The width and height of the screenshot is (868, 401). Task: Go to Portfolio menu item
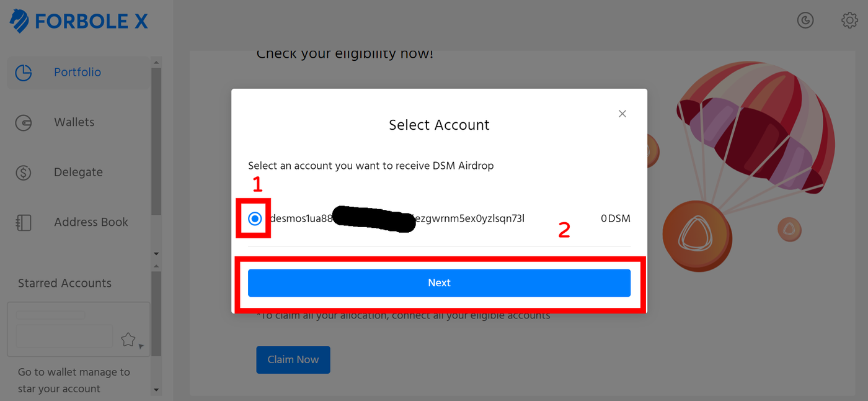coord(78,73)
